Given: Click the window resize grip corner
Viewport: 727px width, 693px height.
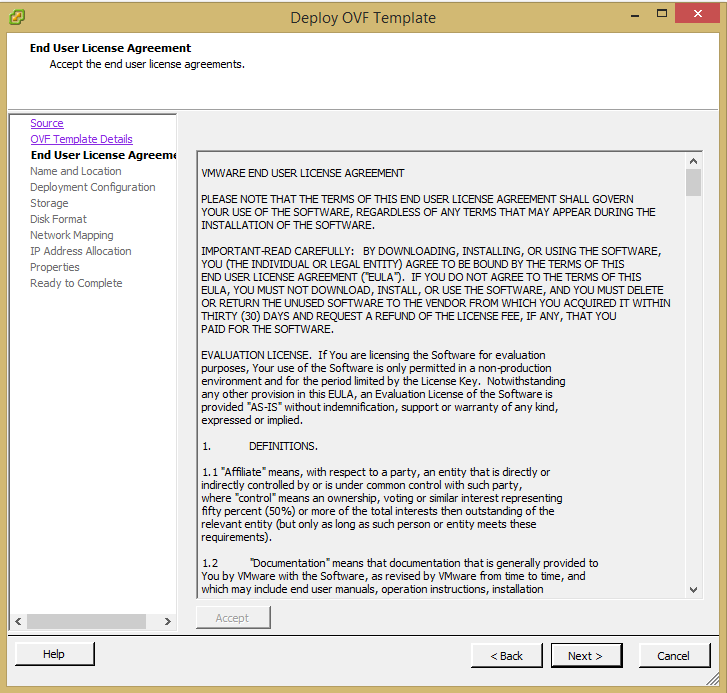Looking at the screenshot, I should [713, 679].
